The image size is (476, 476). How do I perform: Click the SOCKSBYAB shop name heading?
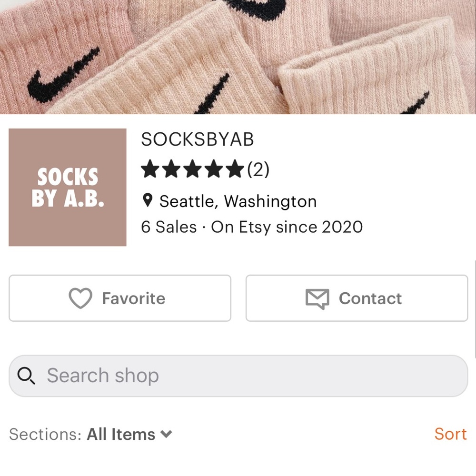point(198,139)
